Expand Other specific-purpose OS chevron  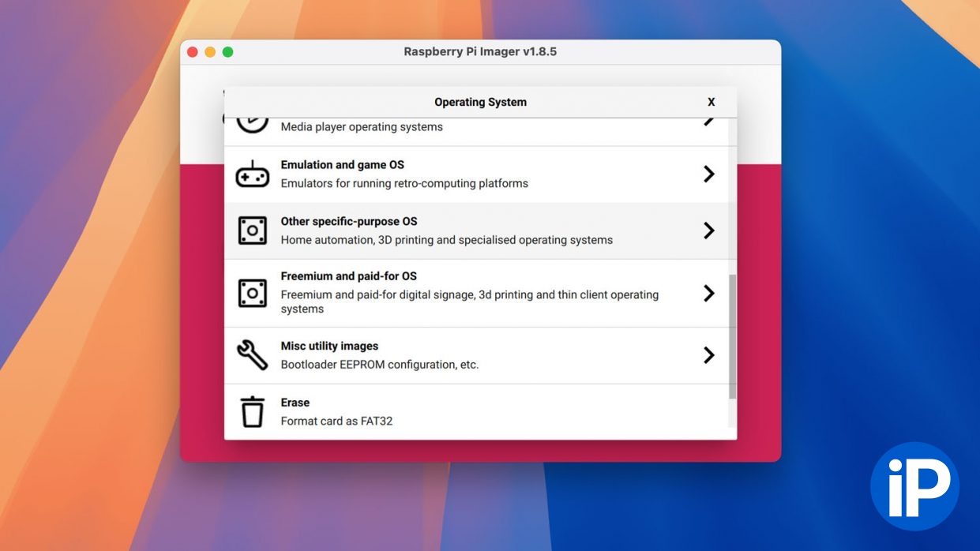[x=709, y=231]
